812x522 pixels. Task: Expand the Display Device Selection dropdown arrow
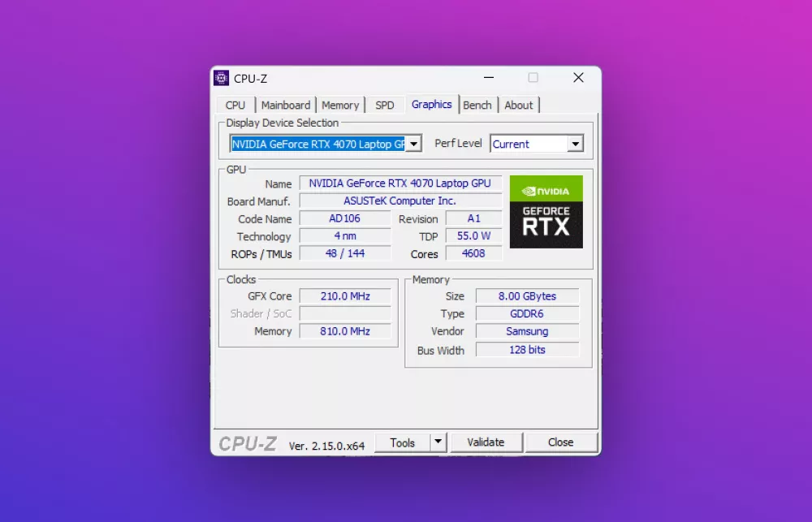point(414,144)
